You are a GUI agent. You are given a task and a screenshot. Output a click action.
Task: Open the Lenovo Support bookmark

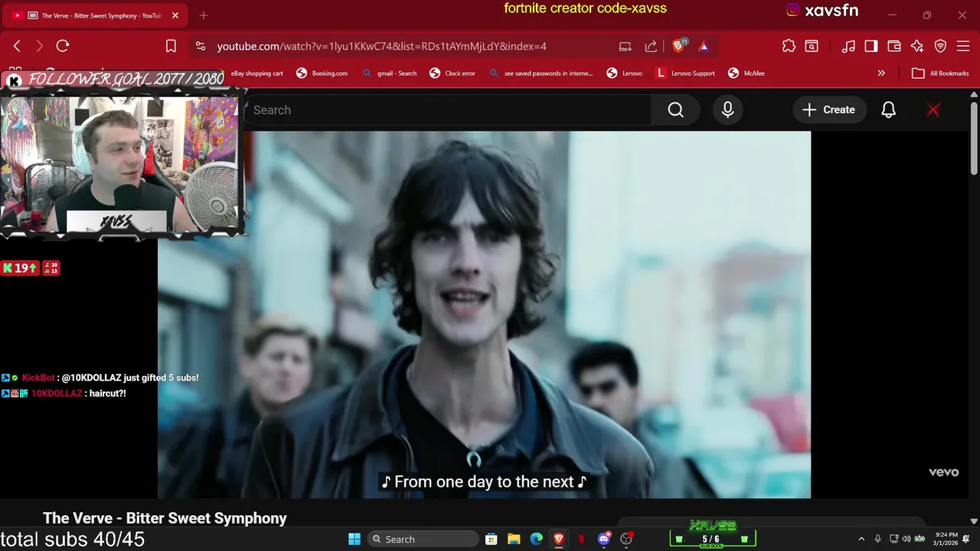pyautogui.click(x=685, y=73)
